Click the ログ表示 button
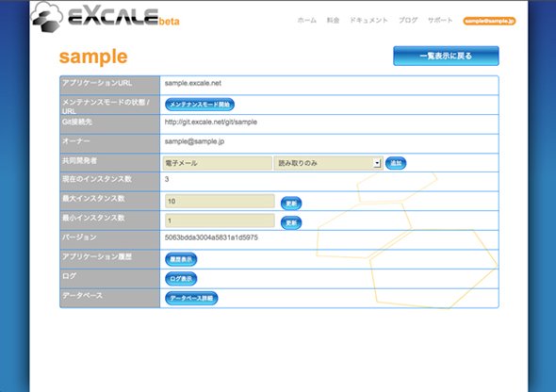Image resolution: width=556 pixels, height=392 pixels. coord(181,279)
